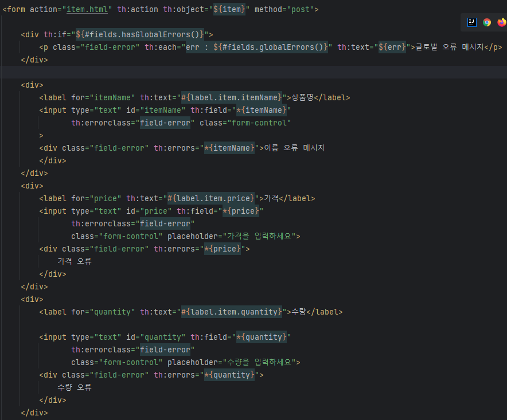Click the 이름 오류 메시지 text
Image resolution: width=507 pixels, height=420 pixels.
[294, 148]
